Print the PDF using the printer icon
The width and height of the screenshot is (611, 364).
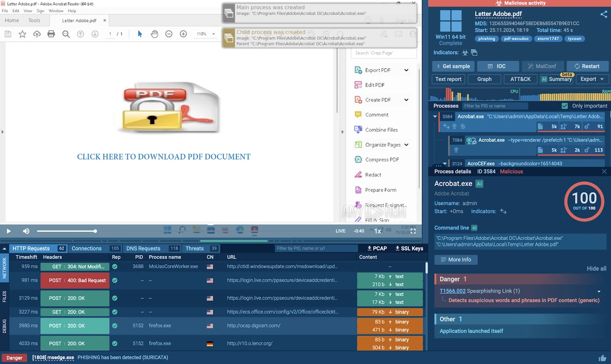point(51,34)
